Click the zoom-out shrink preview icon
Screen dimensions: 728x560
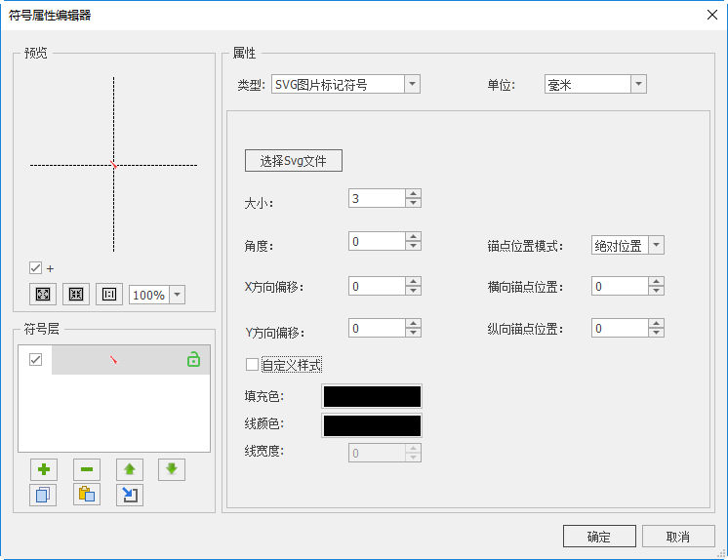tap(76, 295)
